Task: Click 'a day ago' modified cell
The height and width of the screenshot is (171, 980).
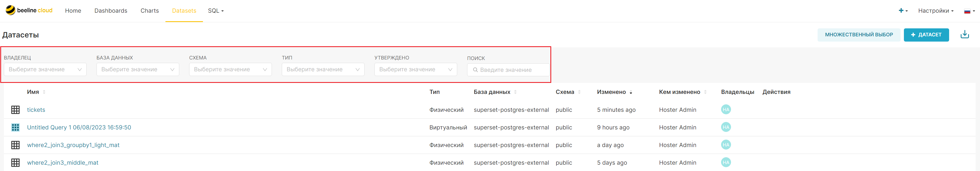Action: pos(610,145)
